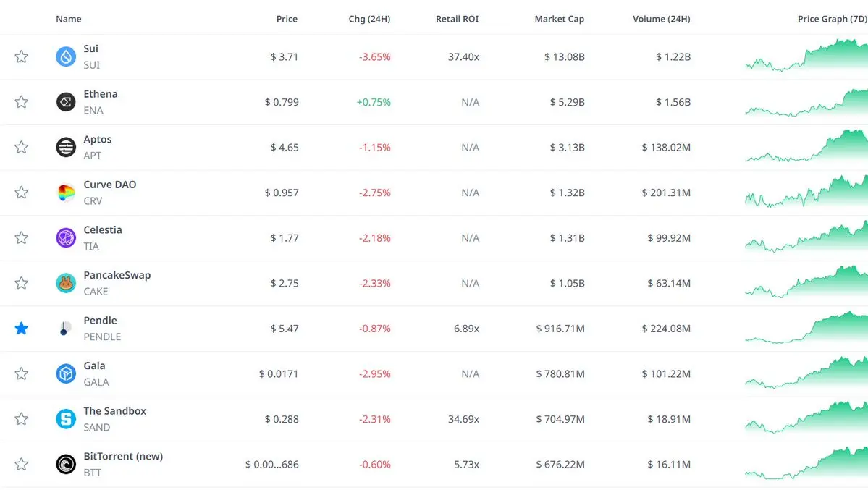
Task: Click the Celestia purple logo
Action: click(x=66, y=238)
